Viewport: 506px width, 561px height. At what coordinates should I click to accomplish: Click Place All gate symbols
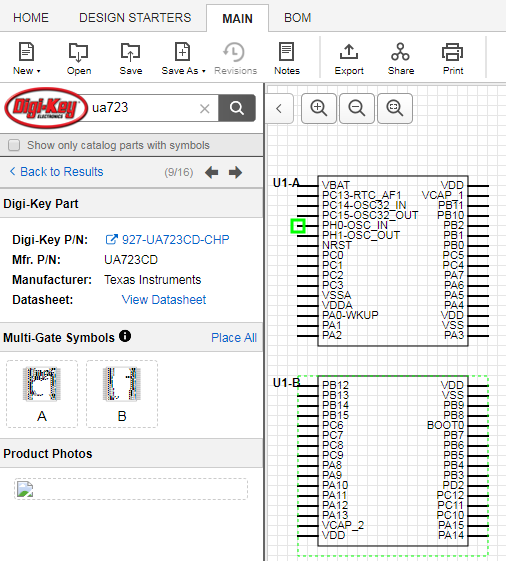click(x=234, y=337)
